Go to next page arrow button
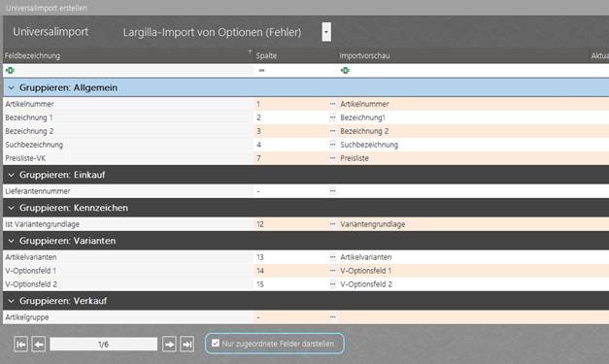The image size is (609, 364). pos(169,344)
